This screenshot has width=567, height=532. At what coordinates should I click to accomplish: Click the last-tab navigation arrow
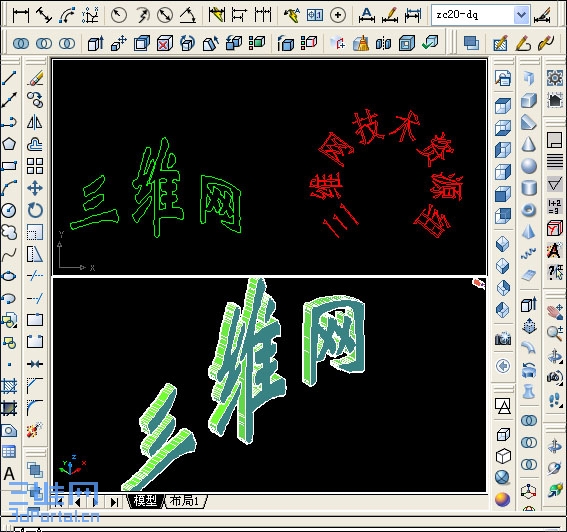click(x=114, y=502)
